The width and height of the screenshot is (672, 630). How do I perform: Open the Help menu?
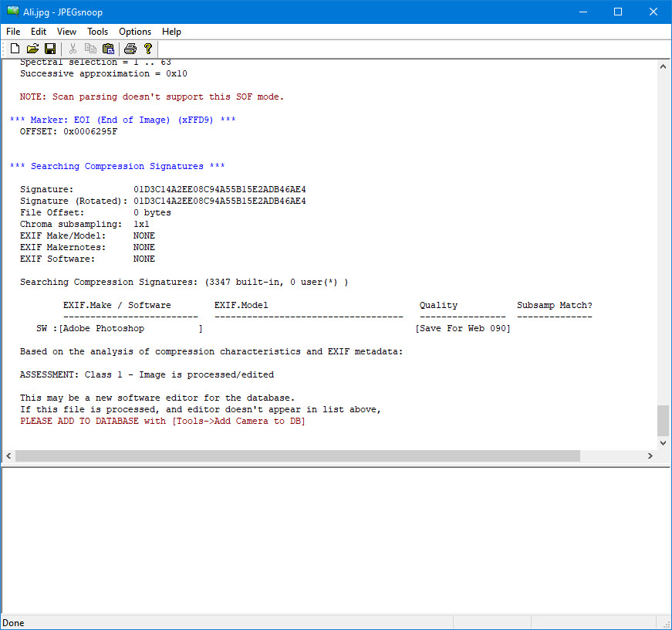click(171, 32)
